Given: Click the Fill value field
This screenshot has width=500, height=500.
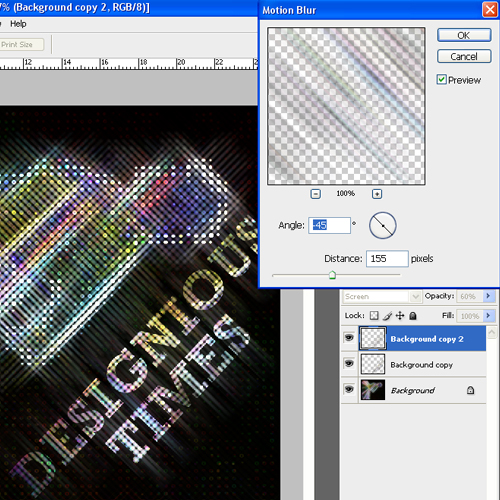Looking at the screenshot, I should [469, 316].
